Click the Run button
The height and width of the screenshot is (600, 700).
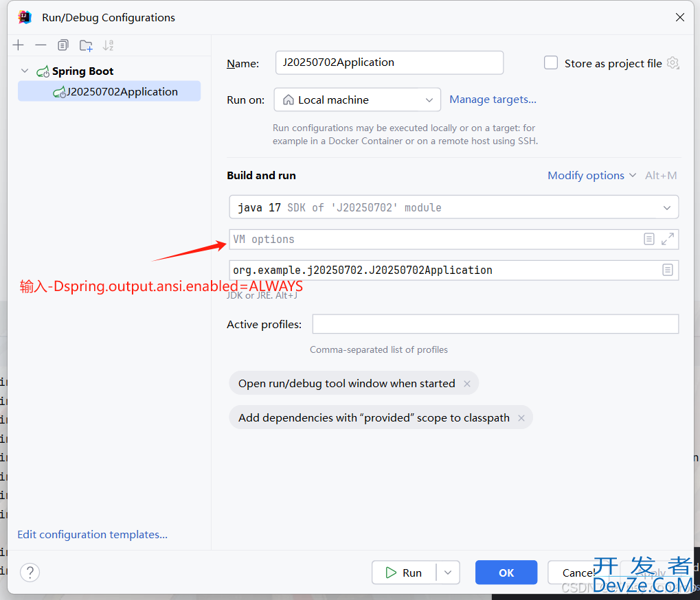(404, 573)
